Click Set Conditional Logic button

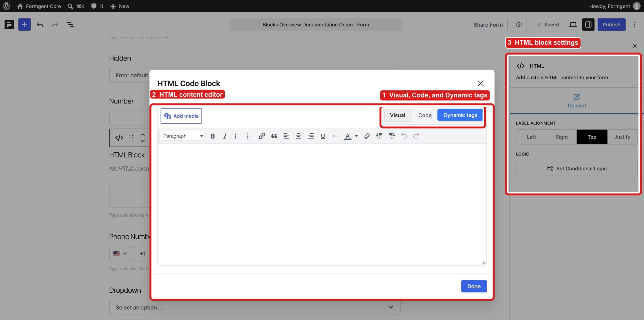(x=577, y=168)
